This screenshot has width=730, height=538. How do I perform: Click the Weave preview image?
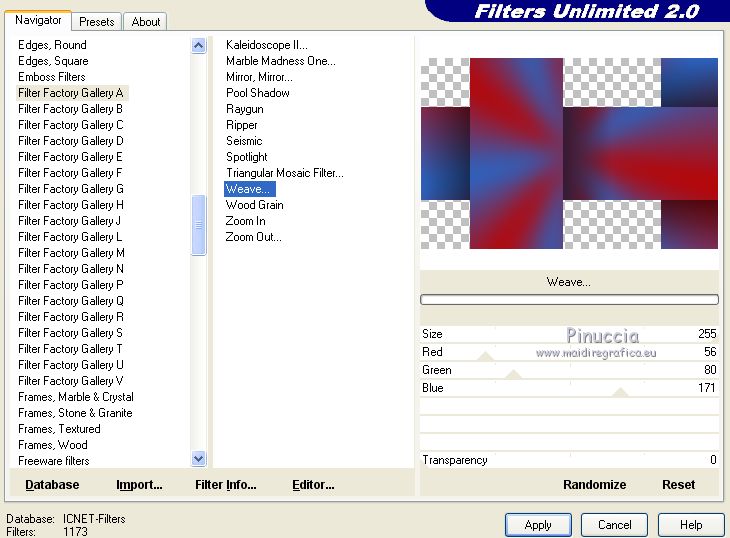[569, 153]
